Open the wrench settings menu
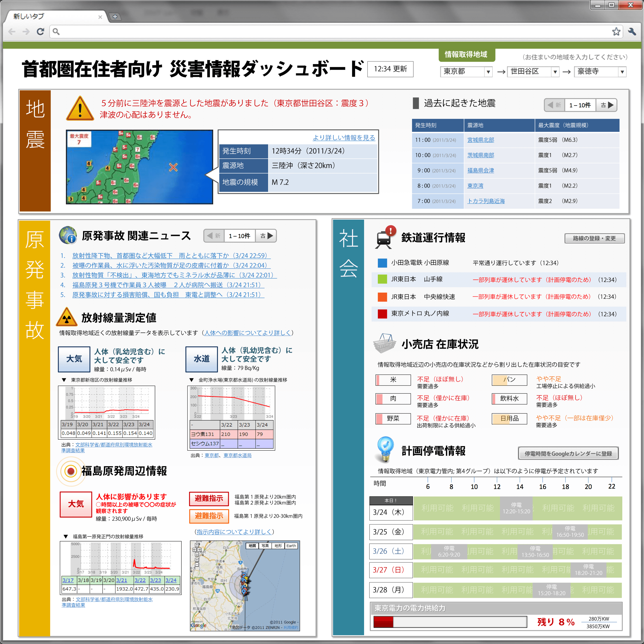The image size is (644, 644). click(x=632, y=32)
